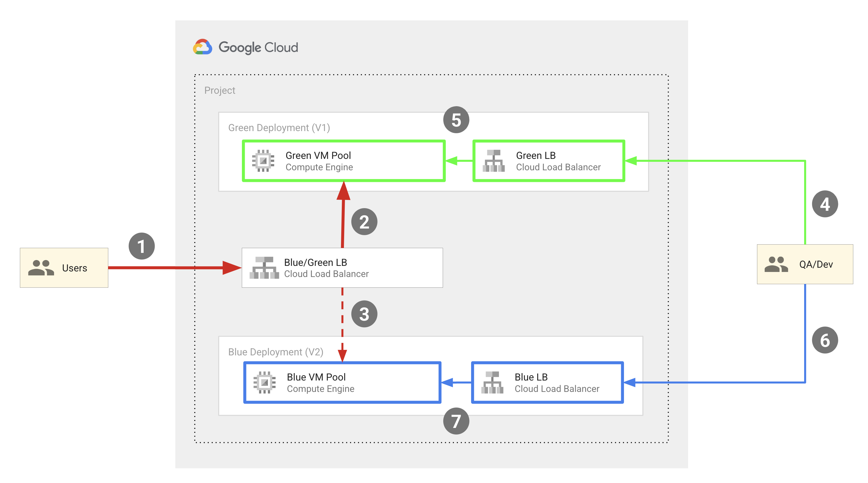Select step marker number 2
Screen dimensions: 868x483
(x=364, y=222)
